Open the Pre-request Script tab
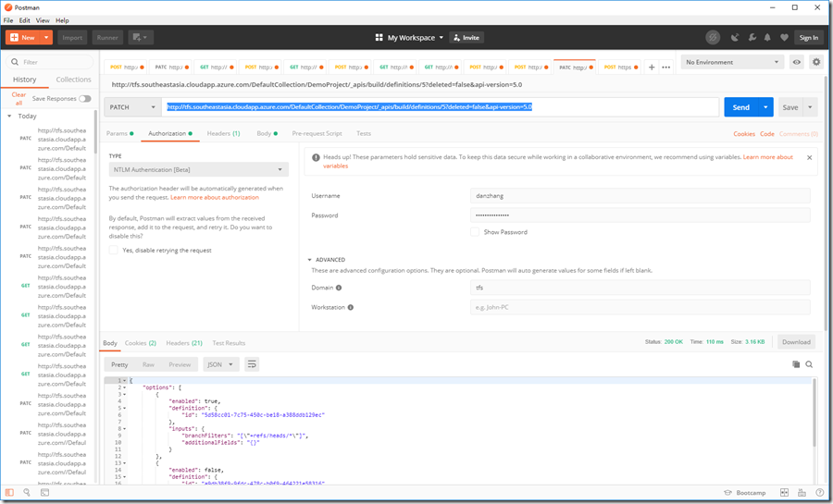This screenshot has width=833, height=504. pyautogui.click(x=317, y=134)
